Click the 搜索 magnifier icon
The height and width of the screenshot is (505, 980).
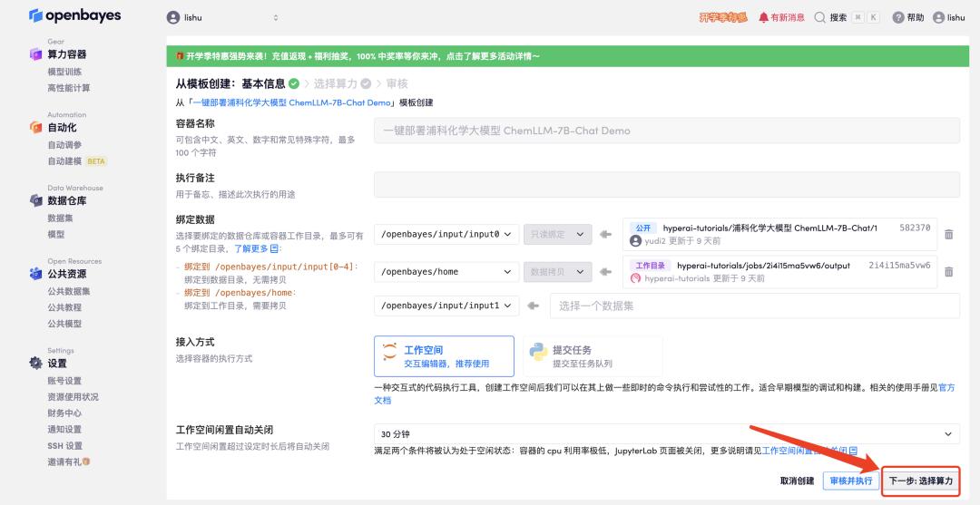(x=820, y=17)
